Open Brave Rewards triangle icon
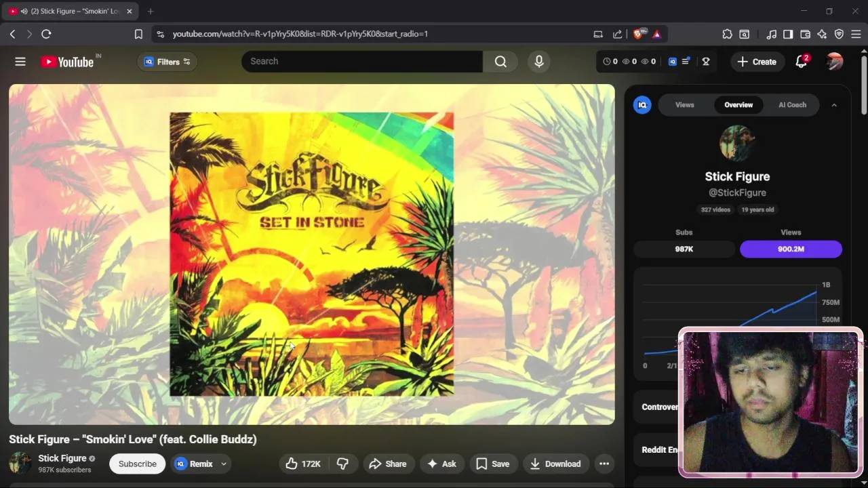Screen dimensions: 868x488 pos(656,34)
